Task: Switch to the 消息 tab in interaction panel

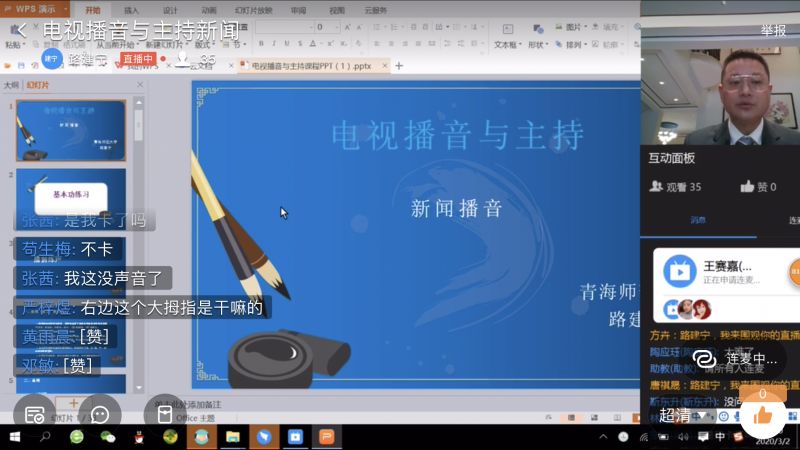Action: click(x=697, y=220)
